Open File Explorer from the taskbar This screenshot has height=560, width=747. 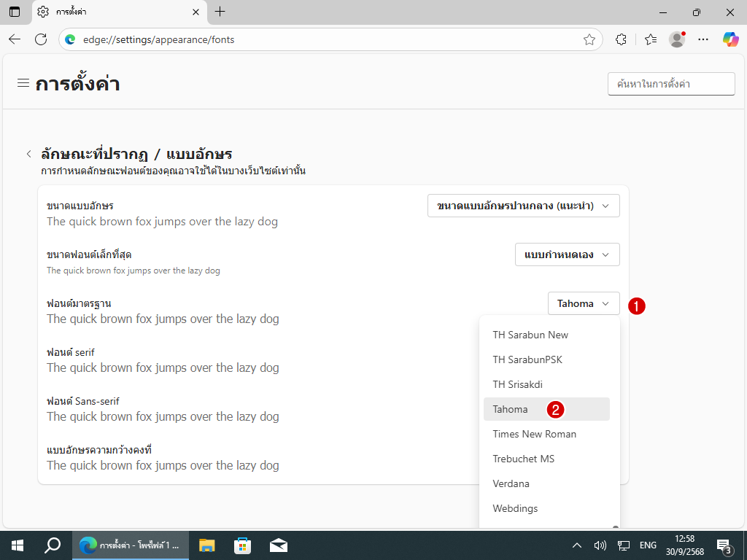207,545
